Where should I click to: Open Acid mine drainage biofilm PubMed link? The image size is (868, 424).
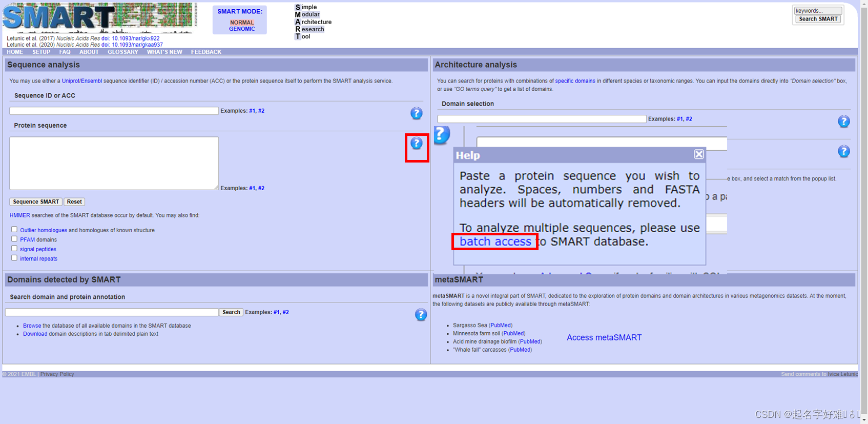tap(530, 341)
